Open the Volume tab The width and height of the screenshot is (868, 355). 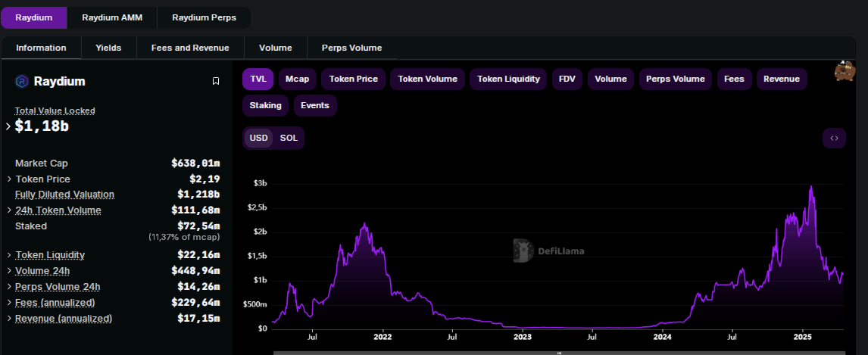[275, 48]
